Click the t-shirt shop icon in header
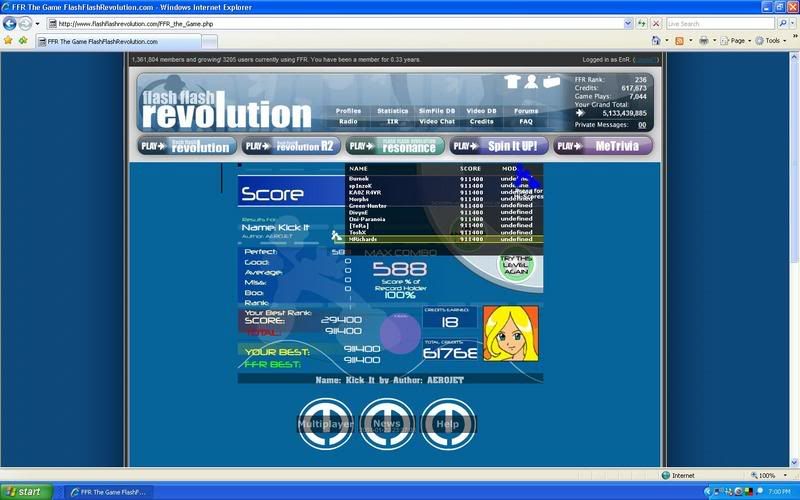Screen dimensions: 800x500 (513, 82)
